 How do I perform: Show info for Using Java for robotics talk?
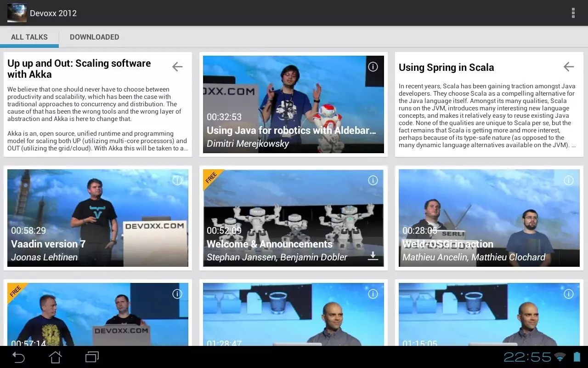point(373,67)
